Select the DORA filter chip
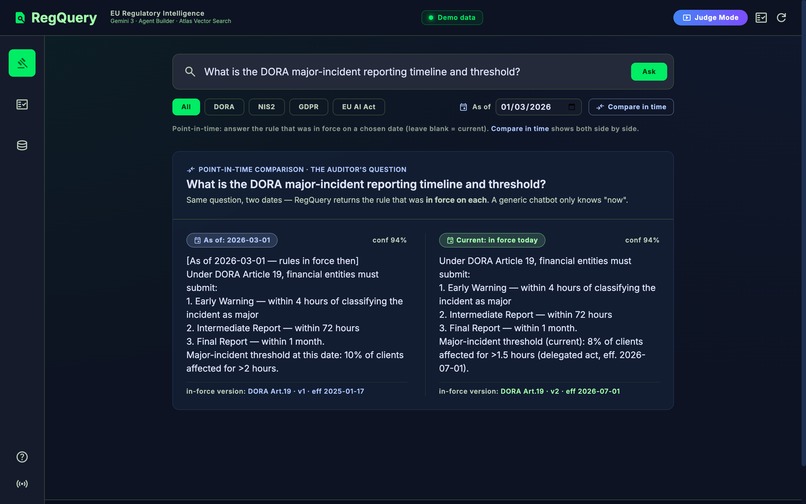The width and height of the screenshot is (806, 504). coord(224,107)
